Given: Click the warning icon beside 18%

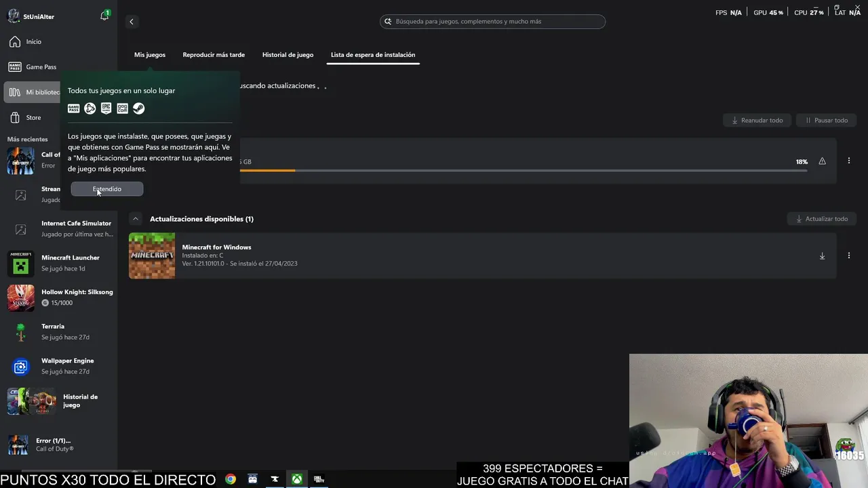Looking at the screenshot, I should click(x=822, y=161).
